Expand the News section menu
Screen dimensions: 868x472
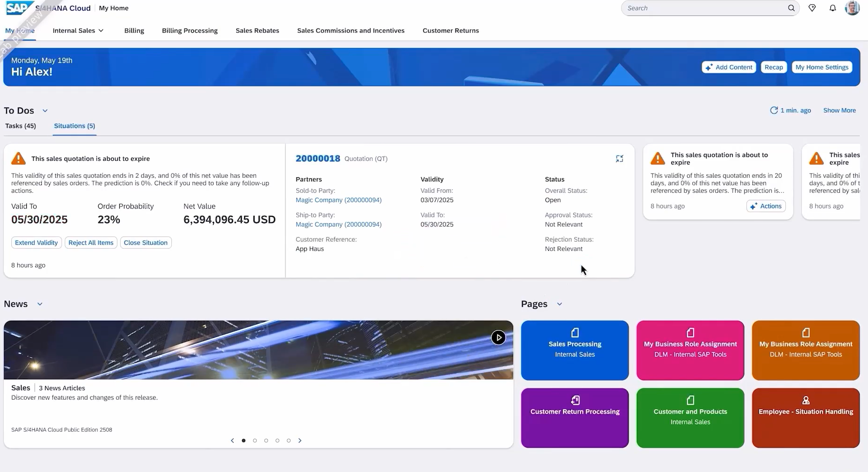pyautogui.click(x=40, y=304)
